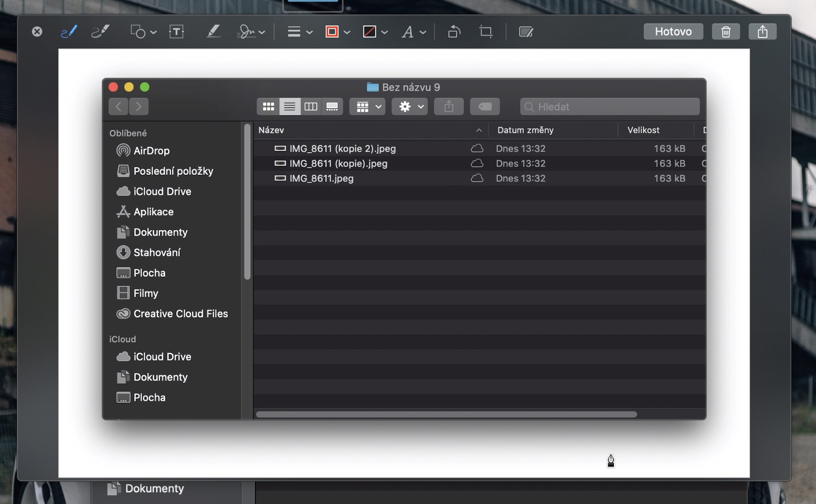Open the Finder gear action menu
The height and width of the screenshot is (504, 816).
click(409, 106)
